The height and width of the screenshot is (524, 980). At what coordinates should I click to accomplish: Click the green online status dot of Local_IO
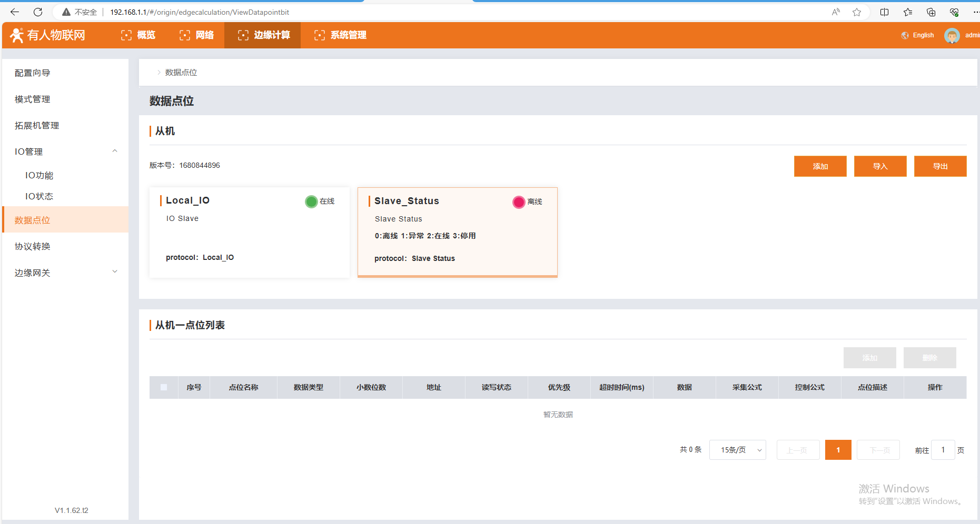(x=311, y=201)
